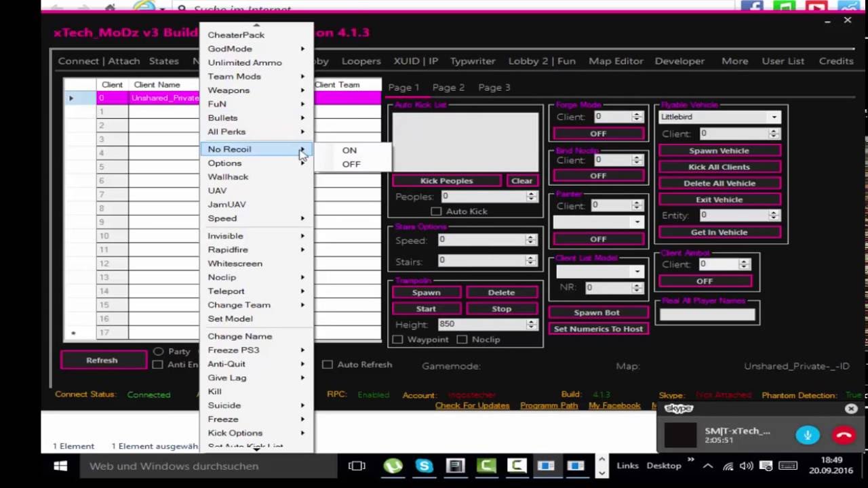This screenshot has width=868, height=488.
Task: Select Whitescreen menu entry
Action: point(256,263)
